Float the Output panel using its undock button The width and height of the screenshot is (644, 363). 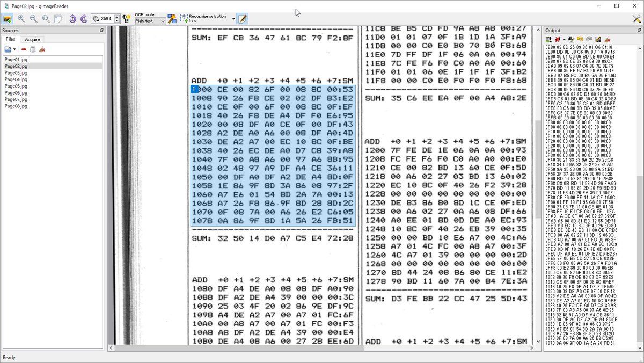639,31
